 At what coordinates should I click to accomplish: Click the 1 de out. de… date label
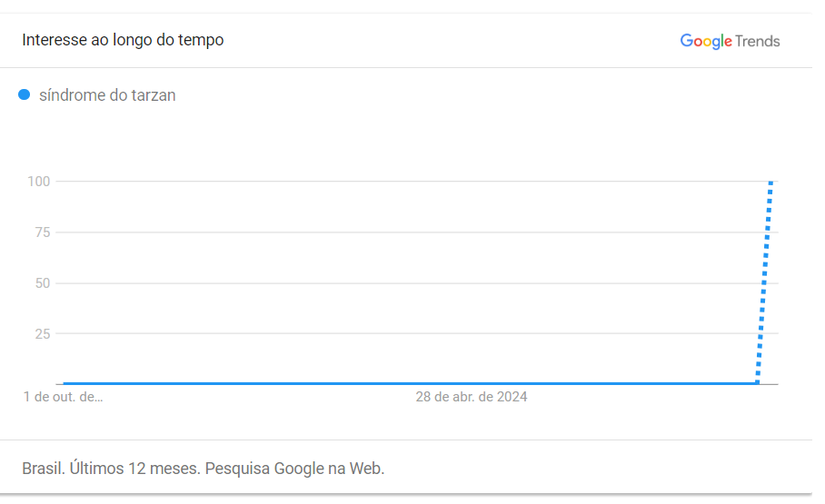(63, 397)
